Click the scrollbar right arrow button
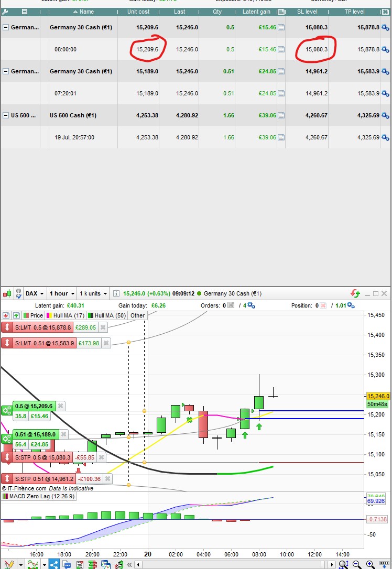 tap(332, 565)
